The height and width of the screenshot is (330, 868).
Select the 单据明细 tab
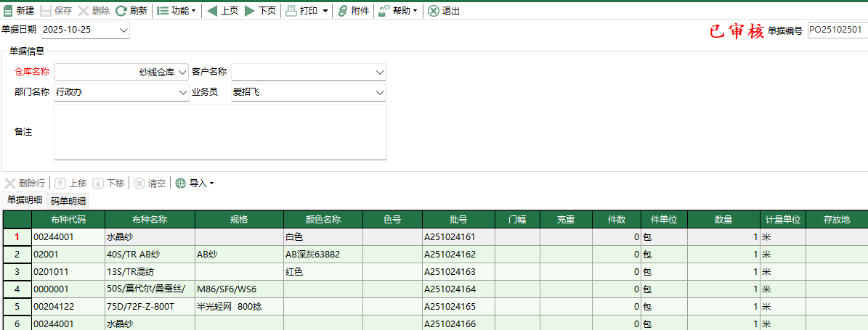[25, 200]
